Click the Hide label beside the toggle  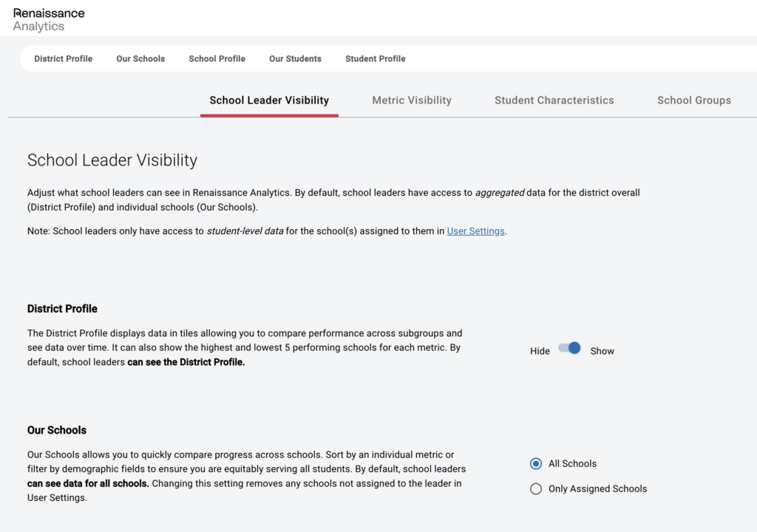click(x=540, y=351)
